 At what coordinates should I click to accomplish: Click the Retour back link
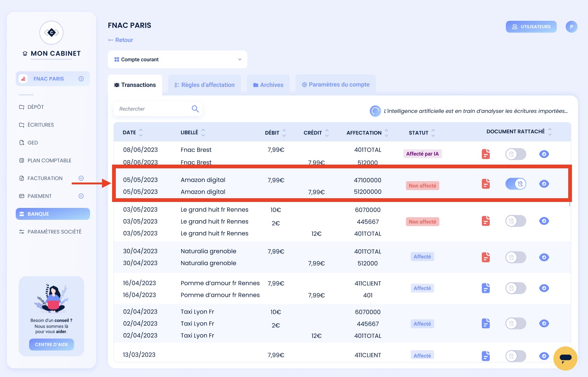pos(120,40)
